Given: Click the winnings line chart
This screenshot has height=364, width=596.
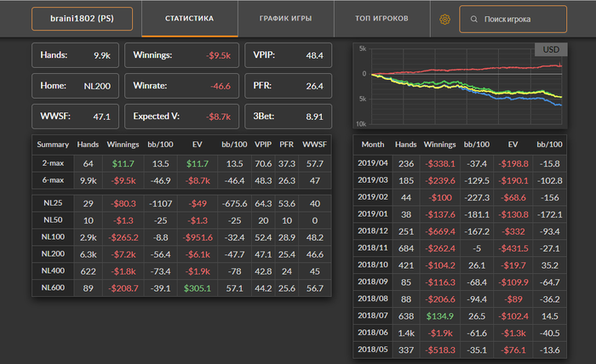Looking at the screenshot, I should 459,86.
